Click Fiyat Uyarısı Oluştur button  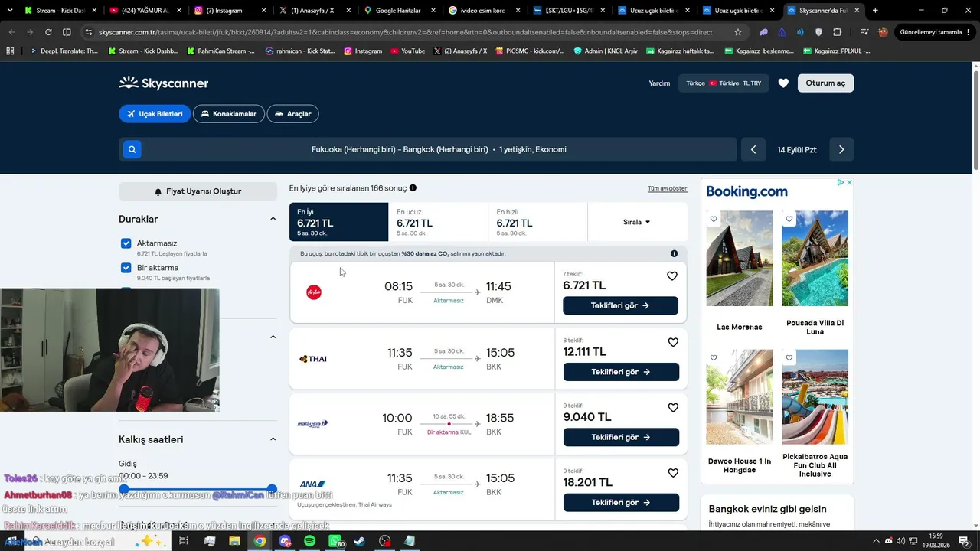(198, 191)
